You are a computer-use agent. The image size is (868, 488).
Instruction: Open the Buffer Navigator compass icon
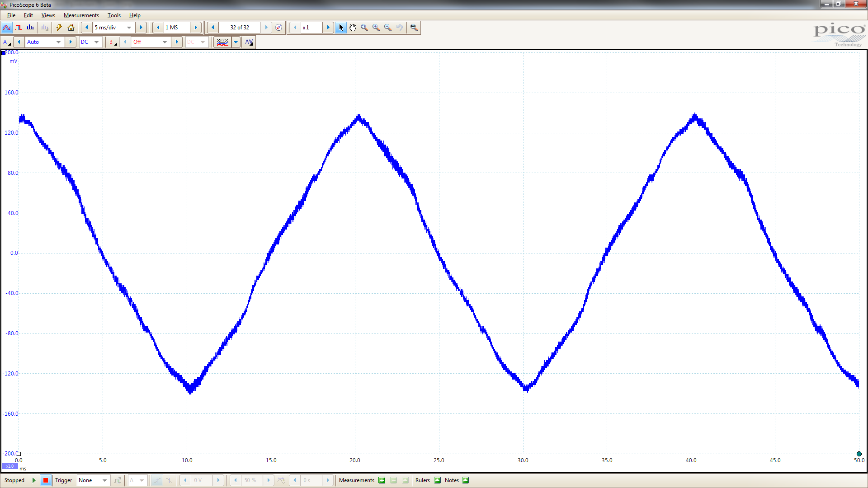point(279,28)
